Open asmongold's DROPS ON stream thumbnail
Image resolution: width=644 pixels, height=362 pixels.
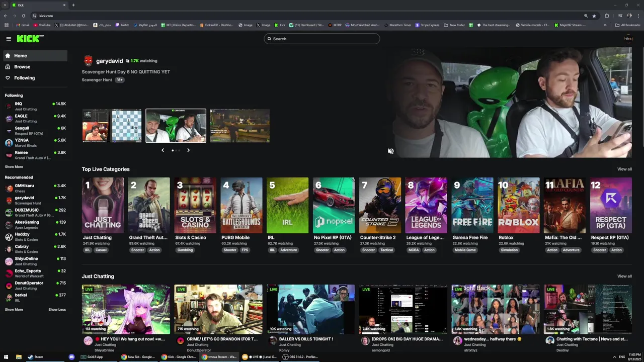coord(403,309)
